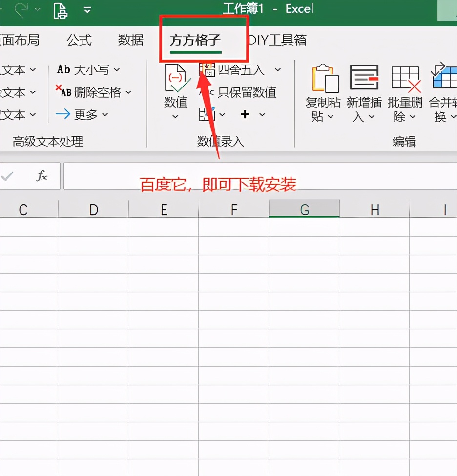457x476 pixels.
Task: Click the 数值 (convert to value) icon
Action: 176,78
